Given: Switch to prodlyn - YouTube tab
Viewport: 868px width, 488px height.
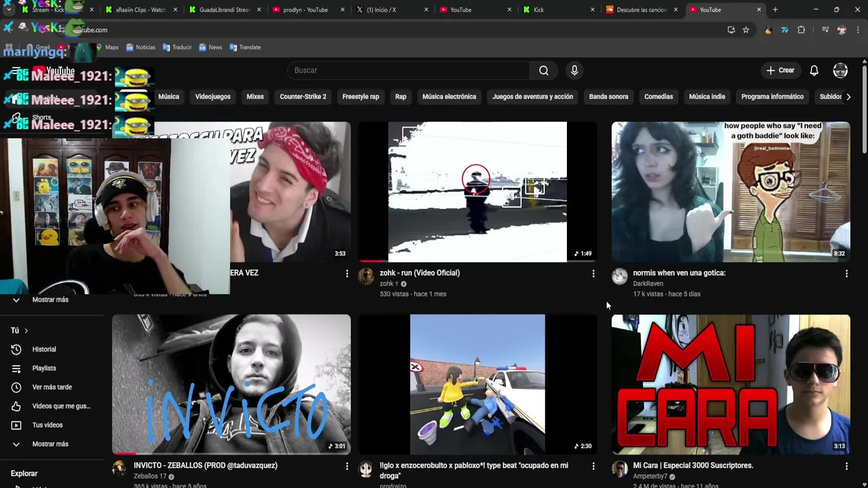Looking at the screenshot, I should pyautogui.click(x=304, y=9).
